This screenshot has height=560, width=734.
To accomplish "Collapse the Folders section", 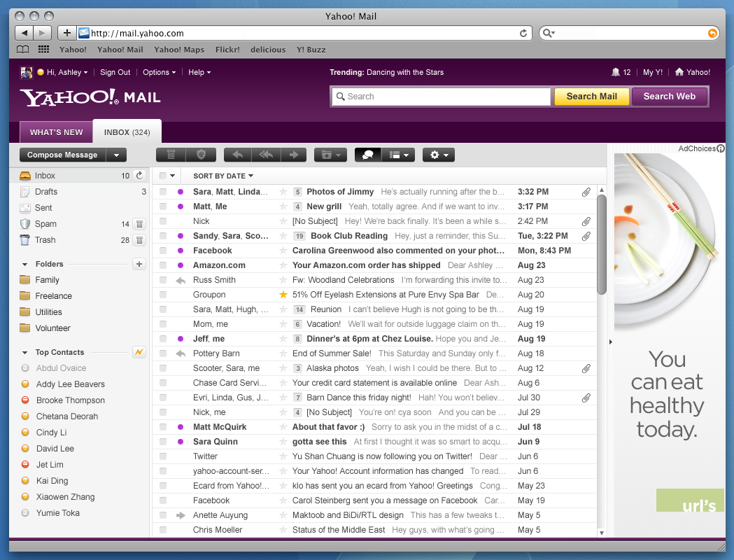I will pos(24,265).
